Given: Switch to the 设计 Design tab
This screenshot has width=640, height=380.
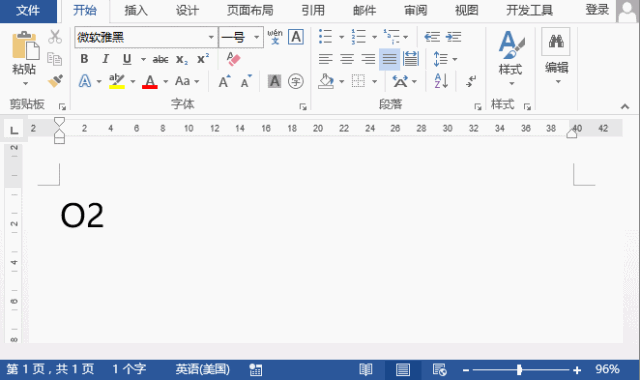Looking at the screenshot, I should coord(187,11).
